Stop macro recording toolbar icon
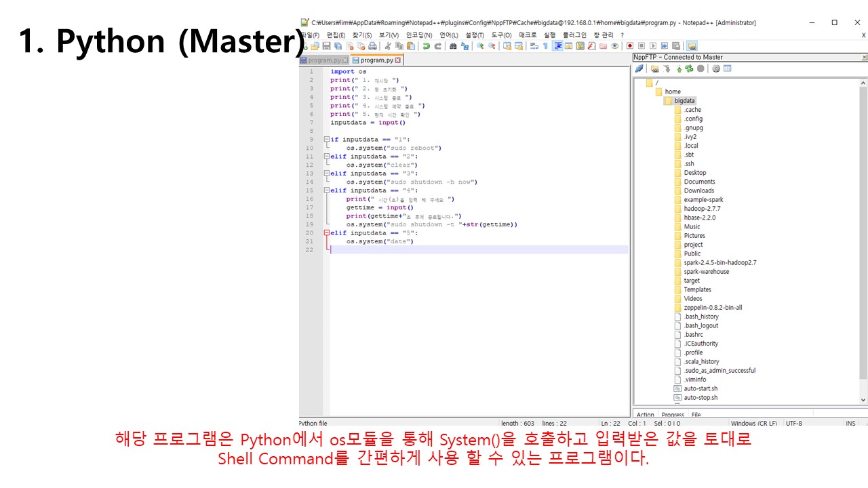 pos(642,46)
